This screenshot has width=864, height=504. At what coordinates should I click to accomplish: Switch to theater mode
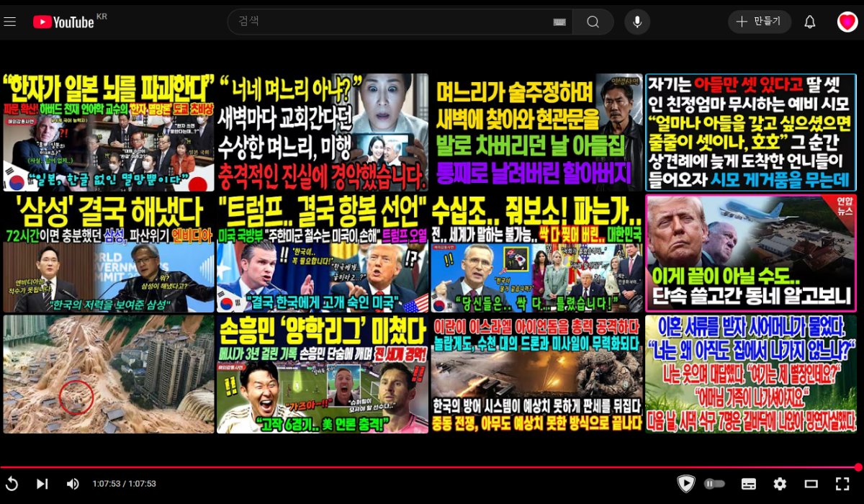point(811,484)
